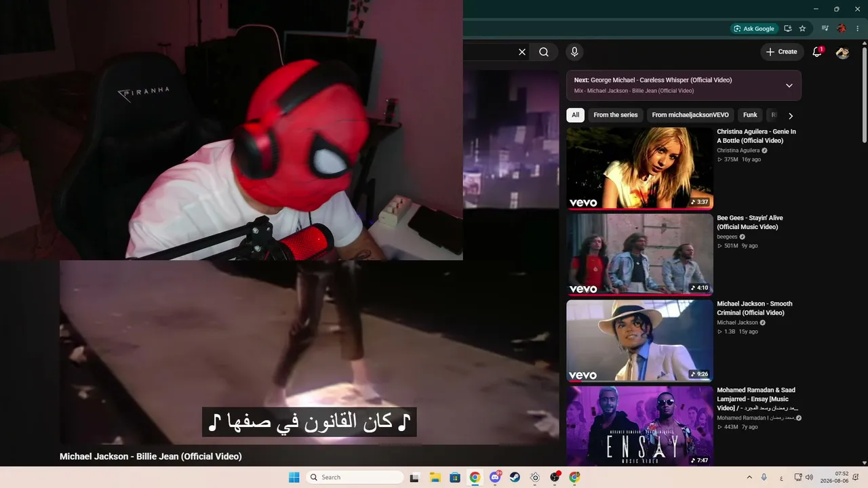The image size is (868, 488).
Task: Open Michael Jackson - Smooth Criminal title
Action: coord(755,308)
